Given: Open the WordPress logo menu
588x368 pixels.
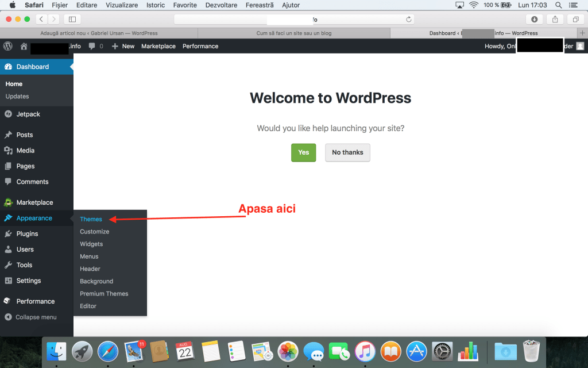Looking at the screenshot, I should pos(8,46).
